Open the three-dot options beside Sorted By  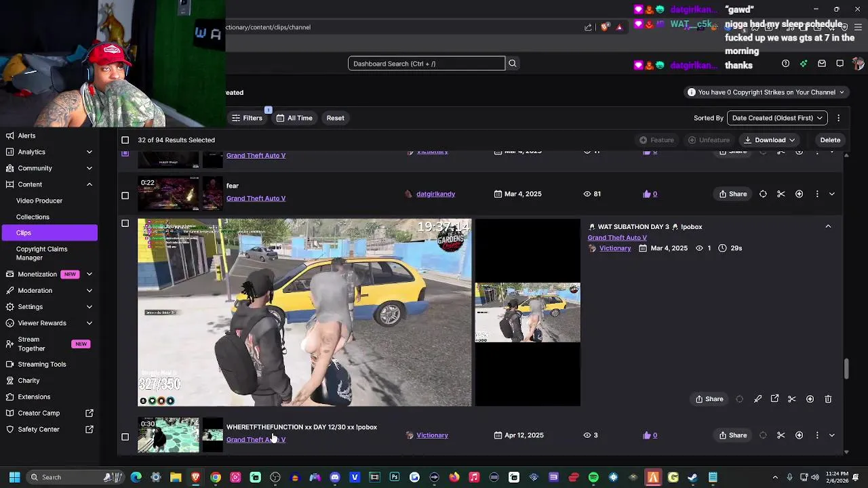[x=839, y=118]
